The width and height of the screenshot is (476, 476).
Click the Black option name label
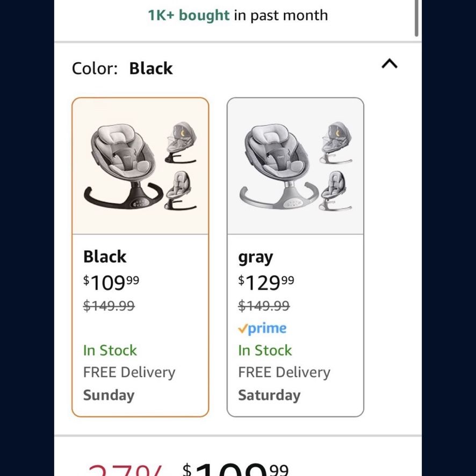point(104,256)
